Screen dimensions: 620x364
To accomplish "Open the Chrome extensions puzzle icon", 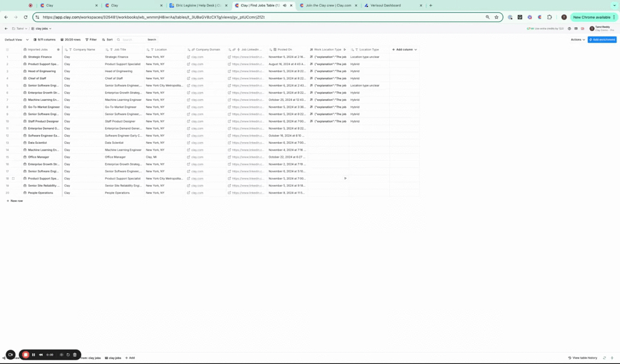I will tap(549, 18).
